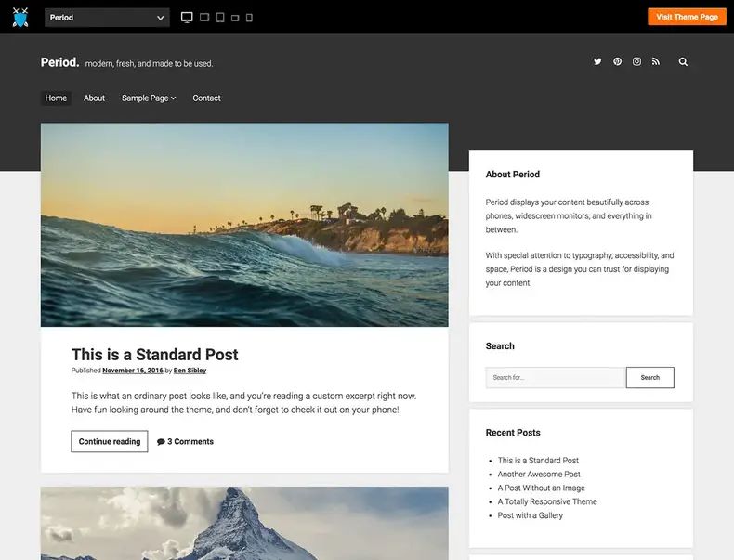Click the Continue reading button
Image resolution: width=734 pixels, height=560 pixels.
pyautogui.click(x=110, y=441)
